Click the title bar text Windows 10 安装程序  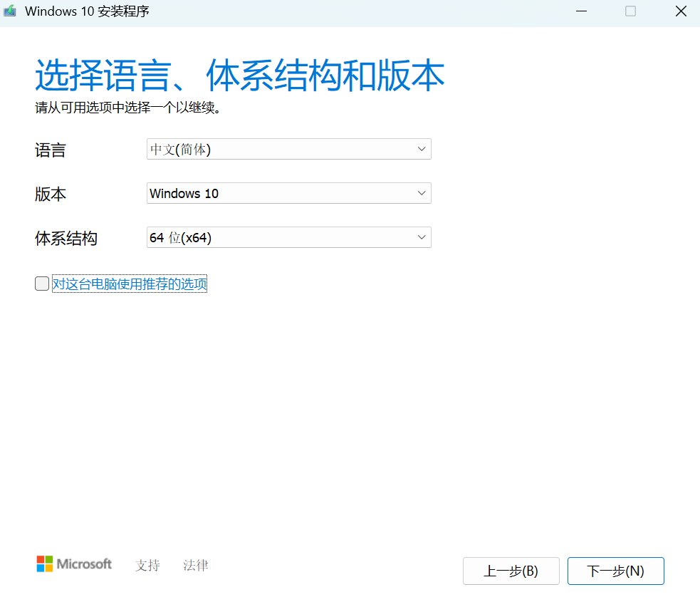click(87, 11)
